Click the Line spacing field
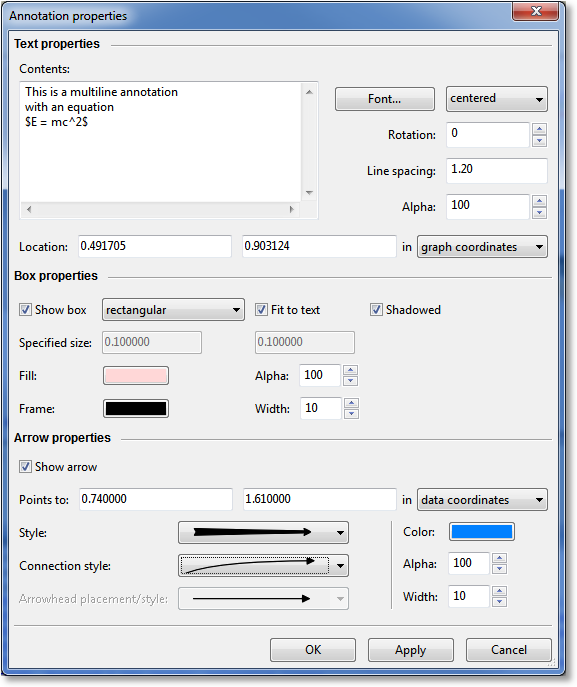 [x=497, y=171]
